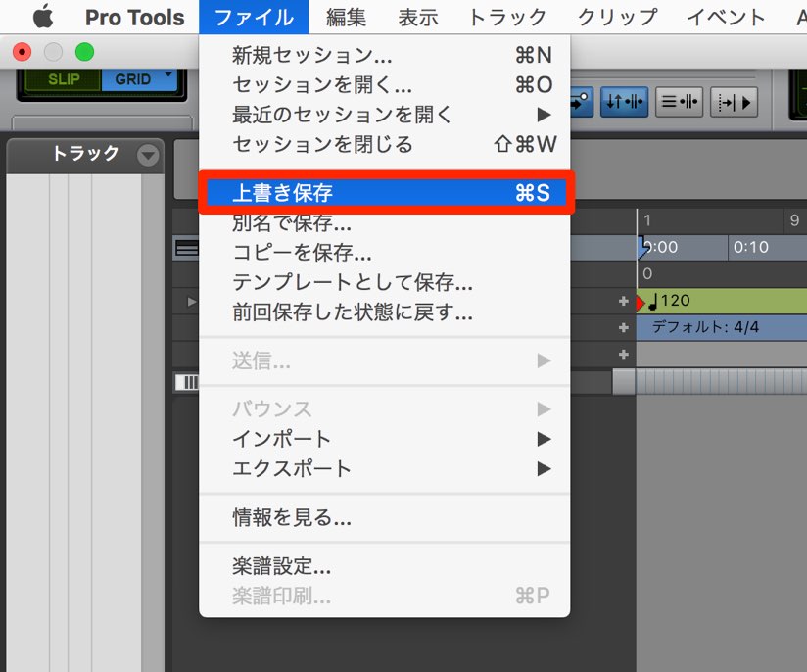Open the Pro Tools application menu

[134, 17]
